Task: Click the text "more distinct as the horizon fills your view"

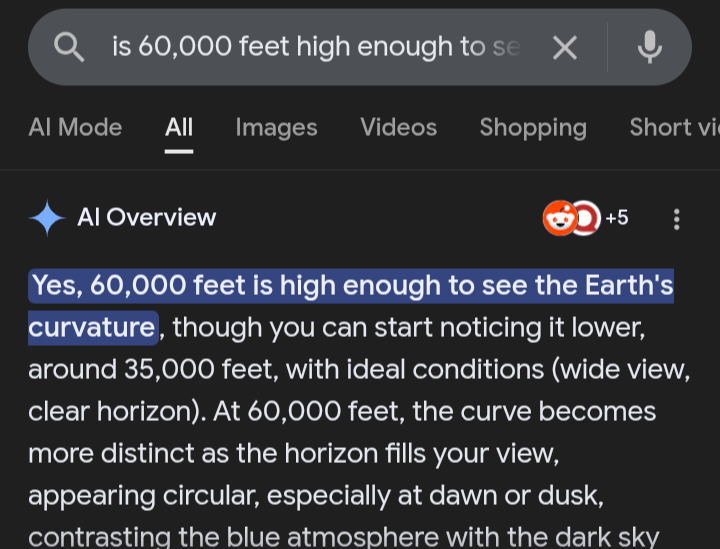Action: (x=293, y=454)
